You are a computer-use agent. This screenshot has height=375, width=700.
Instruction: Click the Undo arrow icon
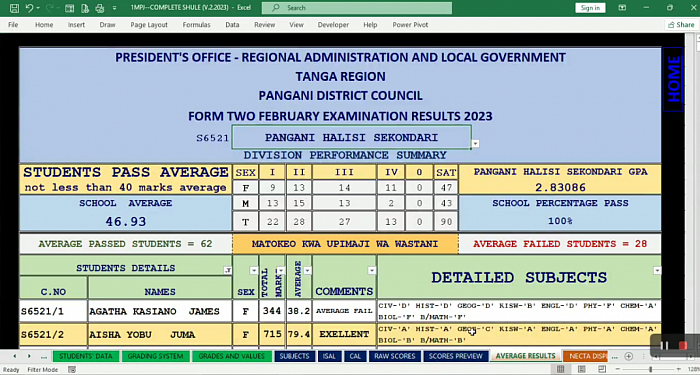click(x=29, y=8)
